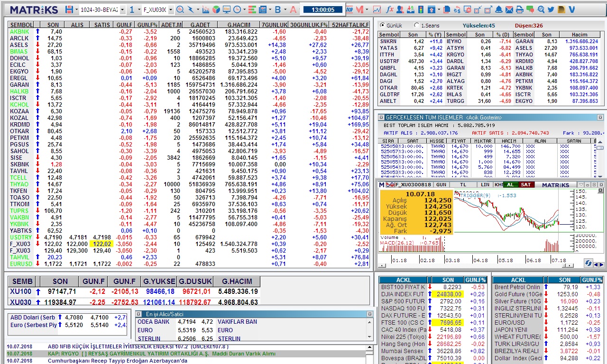Expand dropdown arrow next to bold B icon
This screenshot has width=607, height=364.
click(x=285, y=9)
